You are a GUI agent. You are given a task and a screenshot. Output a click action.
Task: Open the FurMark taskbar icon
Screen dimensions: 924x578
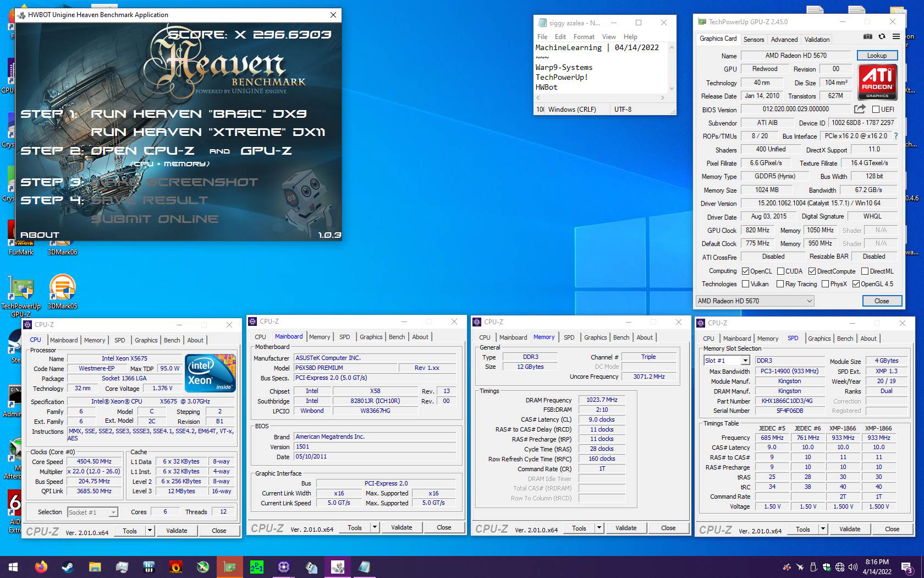(176, 566)
